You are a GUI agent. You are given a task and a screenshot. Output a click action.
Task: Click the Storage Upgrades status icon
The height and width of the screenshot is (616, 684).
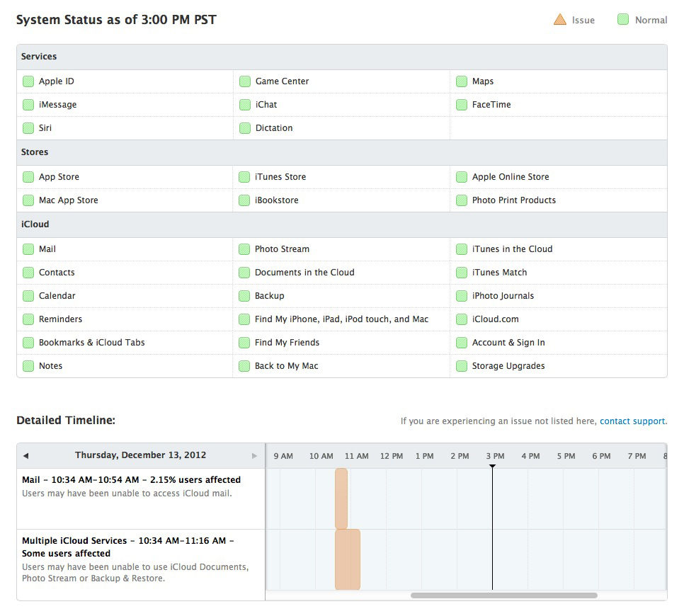462,366
